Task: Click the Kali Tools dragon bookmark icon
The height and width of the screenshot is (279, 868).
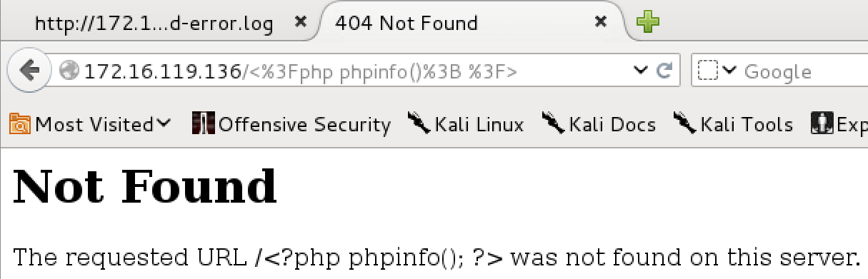Action: pyautogui.click(x=685, y=123)
